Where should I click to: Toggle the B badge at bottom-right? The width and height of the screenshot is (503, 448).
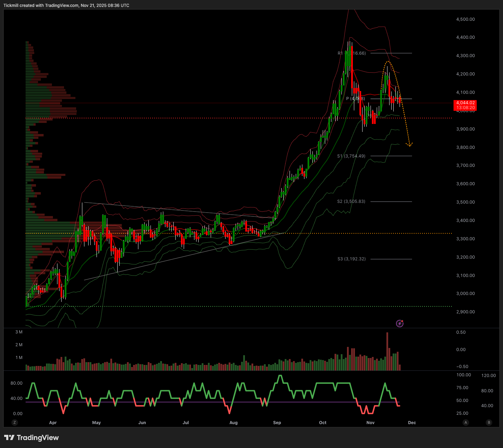(489, 422)
